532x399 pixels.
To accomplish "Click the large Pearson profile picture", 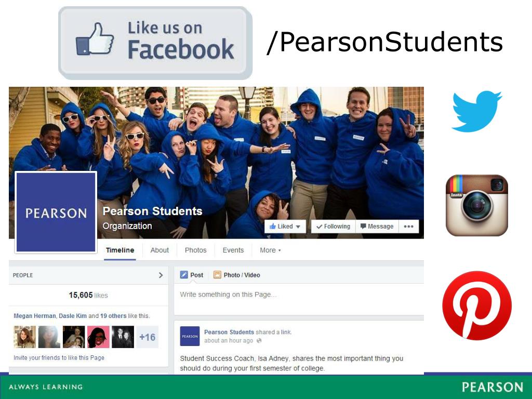I will [56, 212].
